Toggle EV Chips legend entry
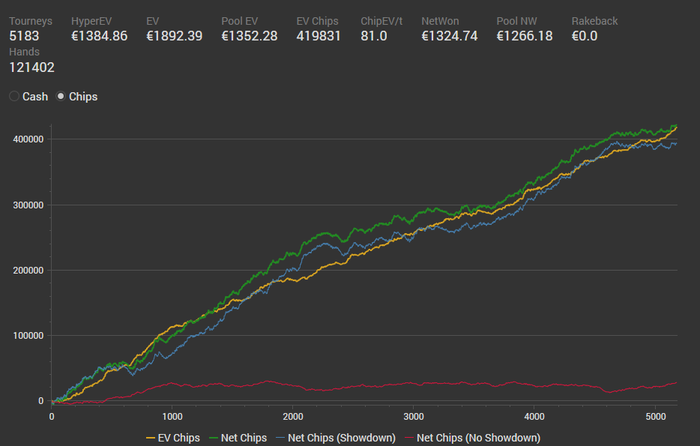 (173, 438)
